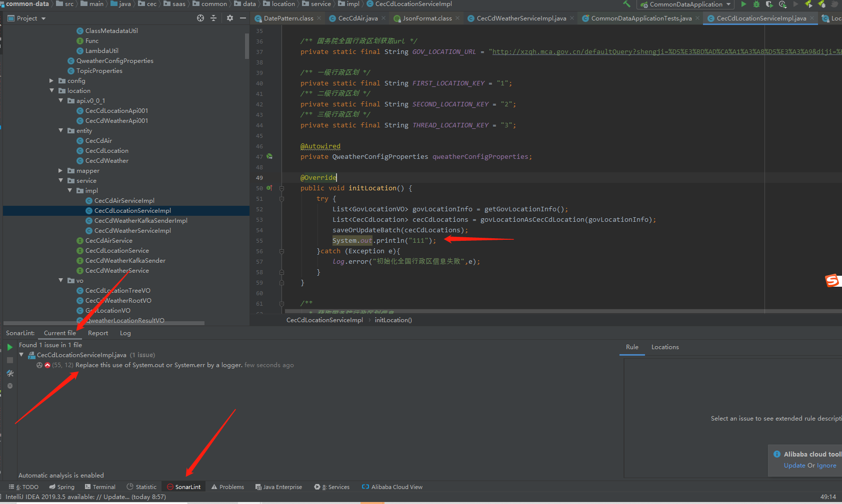The width and height of the screenshot is (842, 504).
Task: Click the Build project hammer icon
Action: (626, 4)
